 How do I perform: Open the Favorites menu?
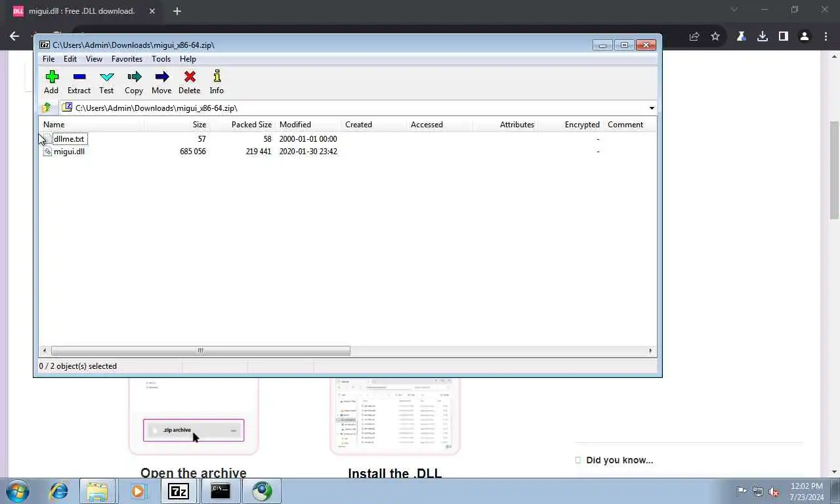tap(127, 59)
